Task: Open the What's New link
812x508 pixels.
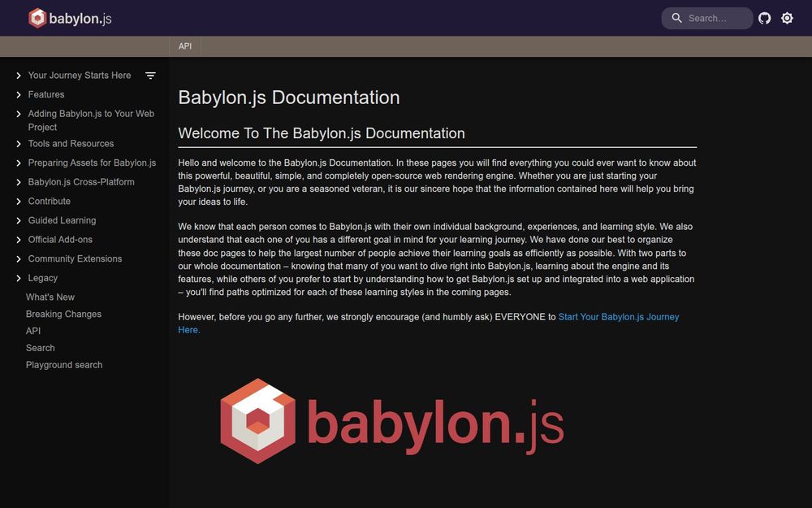Action: pyautogui.click(x=50, y=297)
